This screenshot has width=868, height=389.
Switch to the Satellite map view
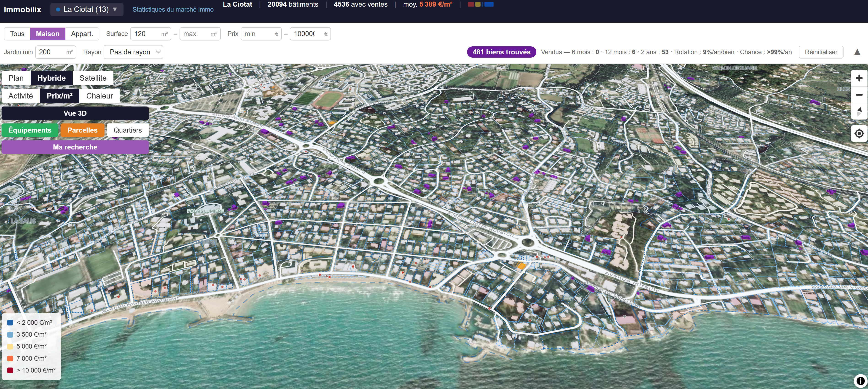[x=93, y=78]
